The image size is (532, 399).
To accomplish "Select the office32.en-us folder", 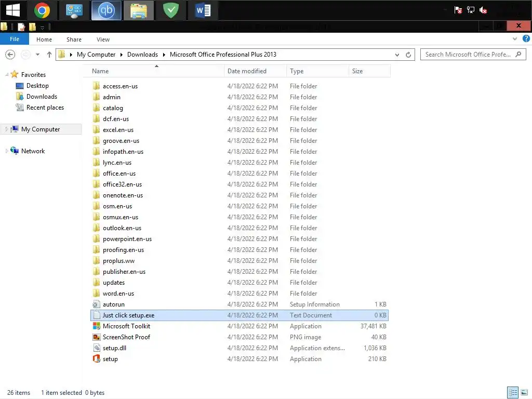I will coord(123,184).
